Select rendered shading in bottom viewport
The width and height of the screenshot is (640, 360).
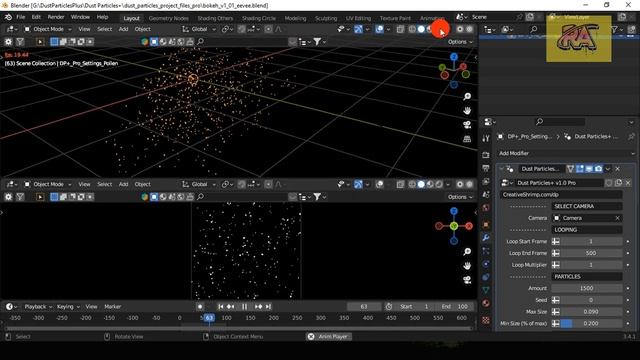(x=439, y=184)
